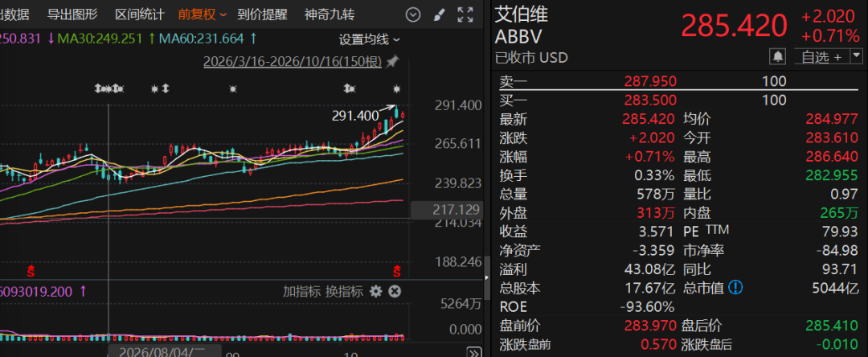Click the 量比 value 0.97

click(x=845, y=195)
